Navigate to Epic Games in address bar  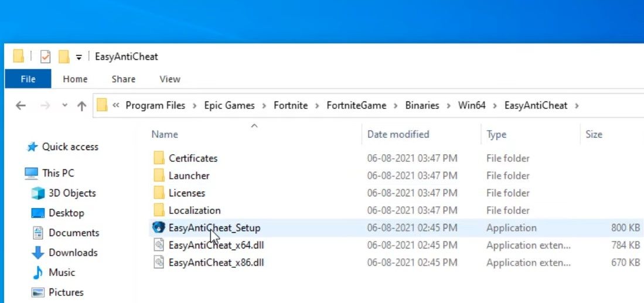(230, 105)
